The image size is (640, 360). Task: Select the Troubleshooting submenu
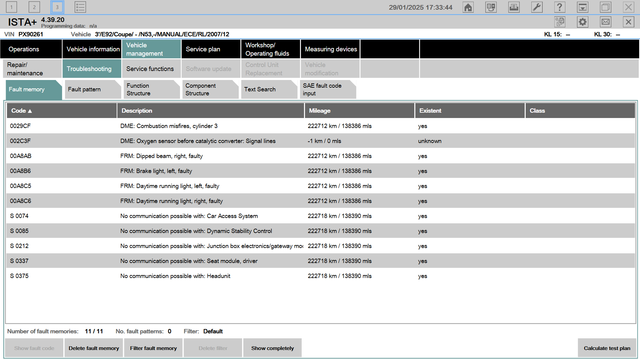tap(92, 69)
